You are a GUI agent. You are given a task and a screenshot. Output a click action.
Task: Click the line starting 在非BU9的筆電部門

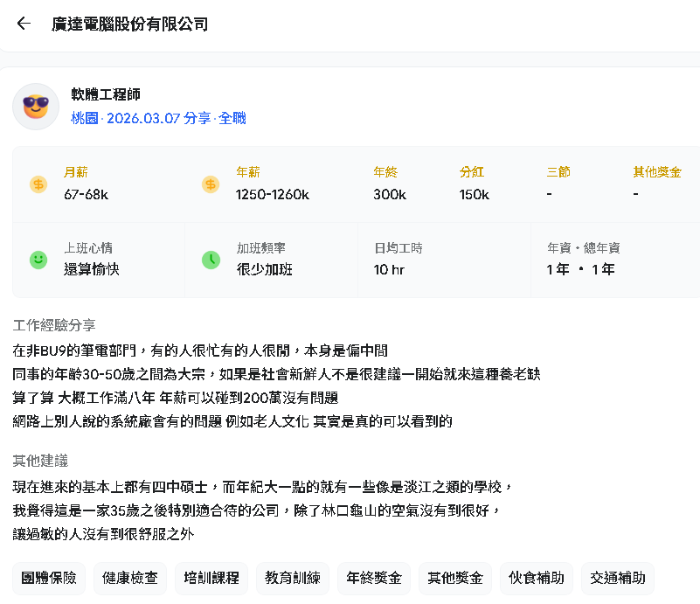[x=200, y=351]
